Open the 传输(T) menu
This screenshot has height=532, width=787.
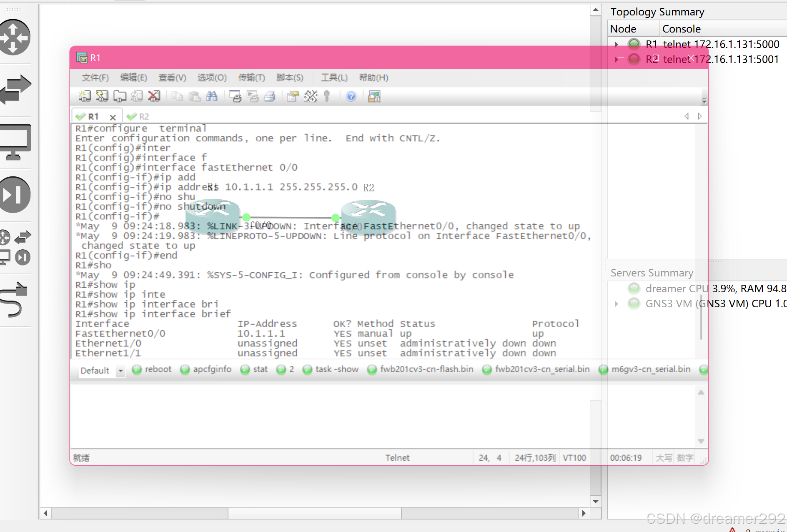pos(251,78)
